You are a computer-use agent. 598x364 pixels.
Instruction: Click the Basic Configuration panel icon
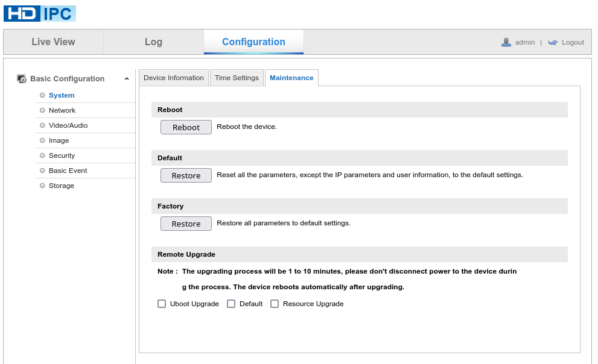pos(22,78)
